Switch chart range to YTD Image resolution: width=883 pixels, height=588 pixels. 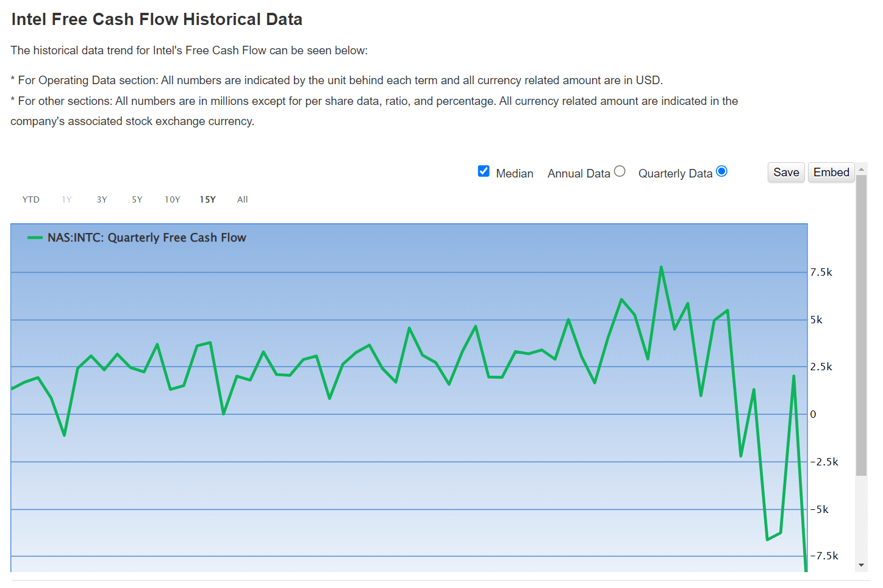pos(31,199)
